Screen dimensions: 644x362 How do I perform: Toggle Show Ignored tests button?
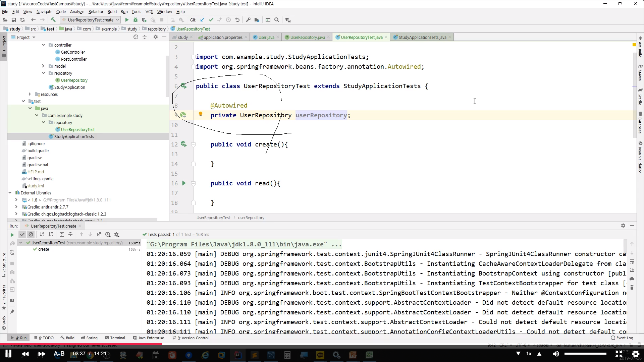[31, 235]
